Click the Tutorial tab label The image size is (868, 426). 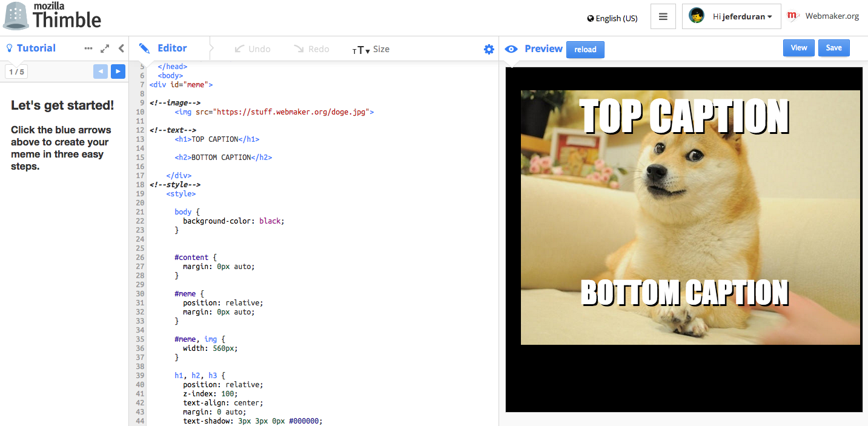coord(36,48)
